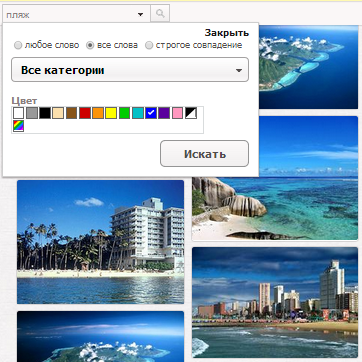Click «Закрыть» to close the filter panel

coord(227,33)
